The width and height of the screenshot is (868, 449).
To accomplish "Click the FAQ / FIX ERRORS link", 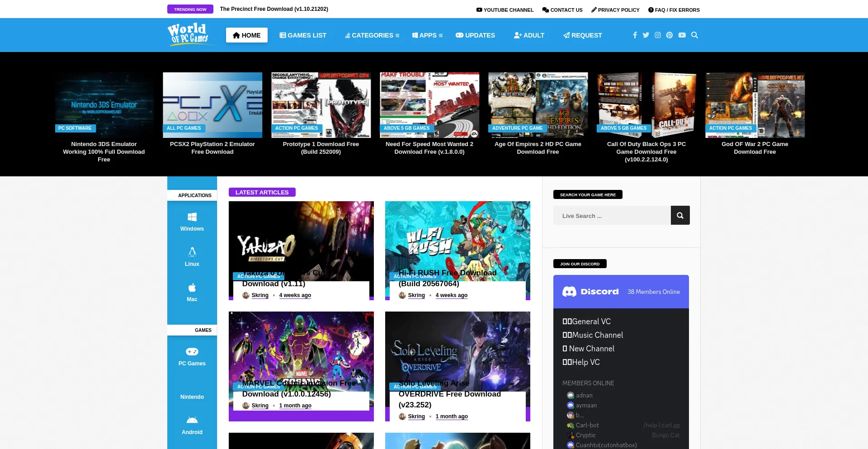I will pyautogui.click(x=673, y=9).
